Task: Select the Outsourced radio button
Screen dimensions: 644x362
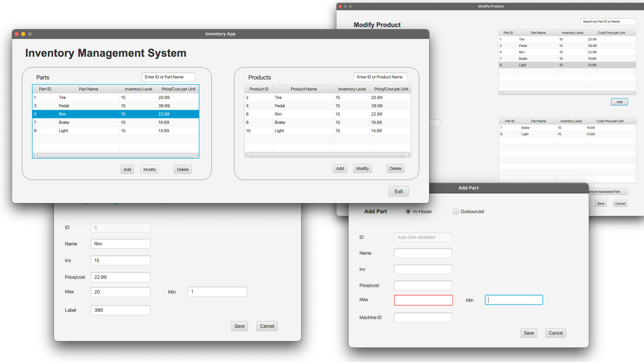Action: [455, 211]
